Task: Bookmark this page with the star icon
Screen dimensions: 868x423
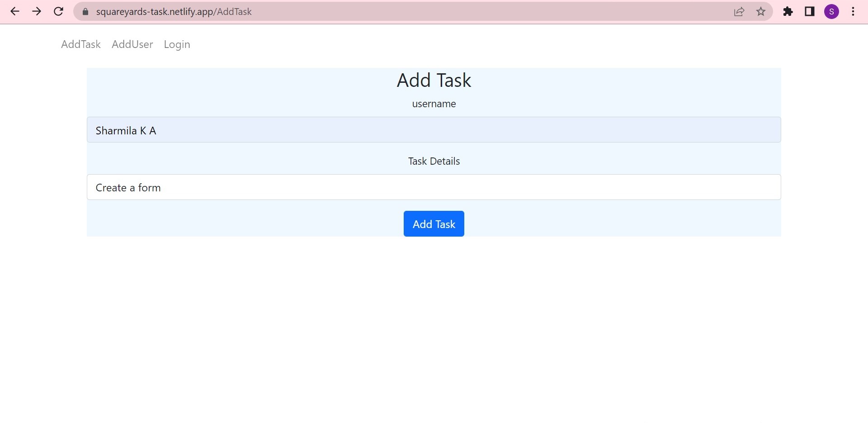Action: coord(761,12)
